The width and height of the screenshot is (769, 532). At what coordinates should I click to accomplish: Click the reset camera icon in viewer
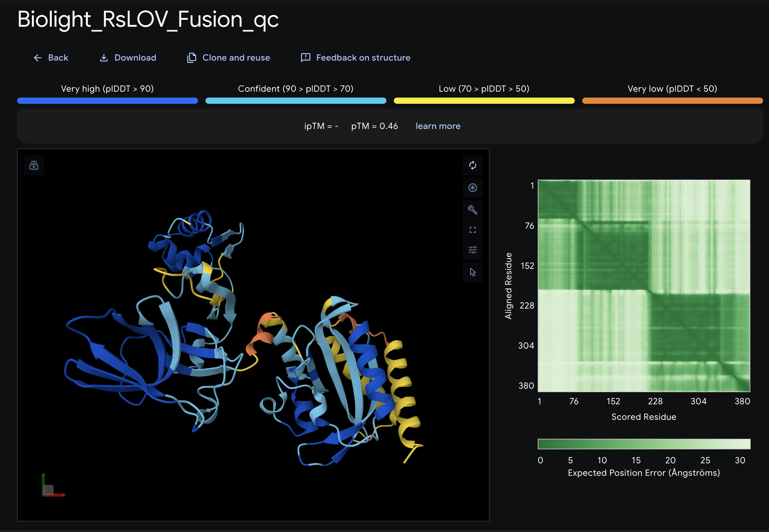point(472,165)
